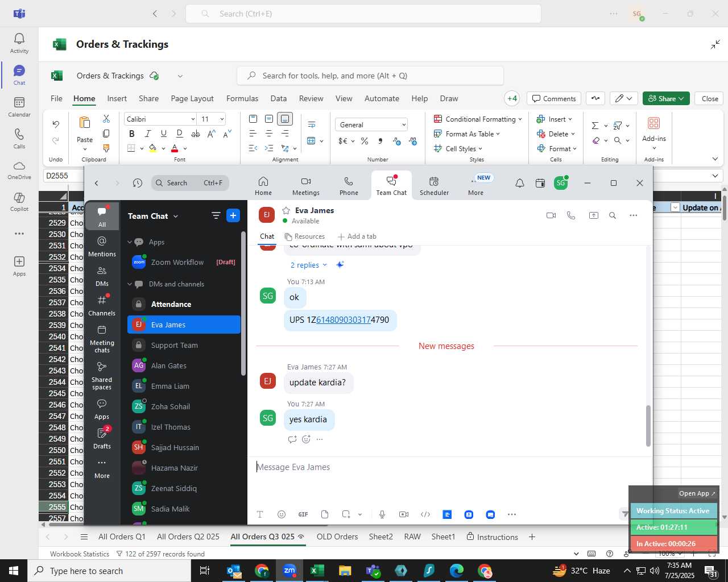This screenshot has height=582, width=728.
Task: Open Channels in Zoom chat sidebar
Action: [x=102, y=305]
